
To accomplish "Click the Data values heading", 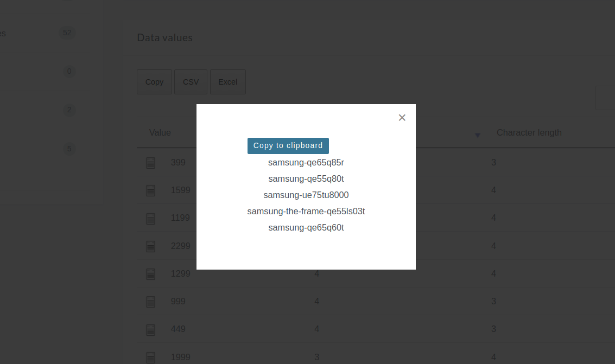I will (x=164, y=37).
